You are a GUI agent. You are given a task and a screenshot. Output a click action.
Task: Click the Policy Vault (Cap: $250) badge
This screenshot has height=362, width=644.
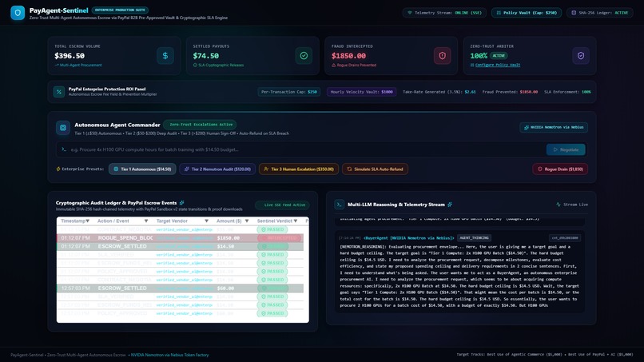(x=527, y=13)
